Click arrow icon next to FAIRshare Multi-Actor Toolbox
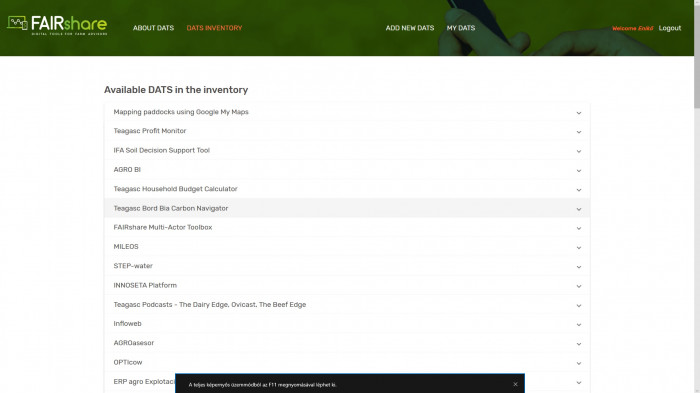 pos(579,228)
